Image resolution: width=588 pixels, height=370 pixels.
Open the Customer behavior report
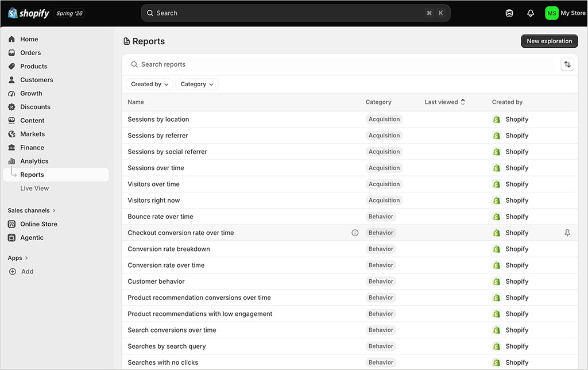click(x=156, y=282)
